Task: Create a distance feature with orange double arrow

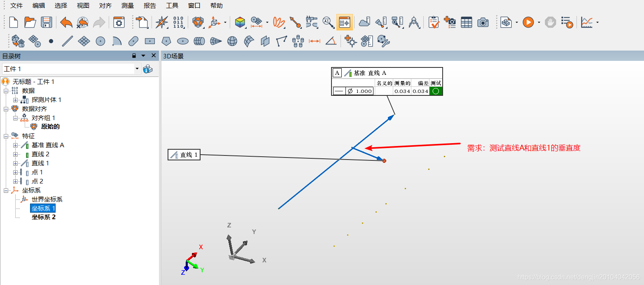Action: (x=315, y=41)
